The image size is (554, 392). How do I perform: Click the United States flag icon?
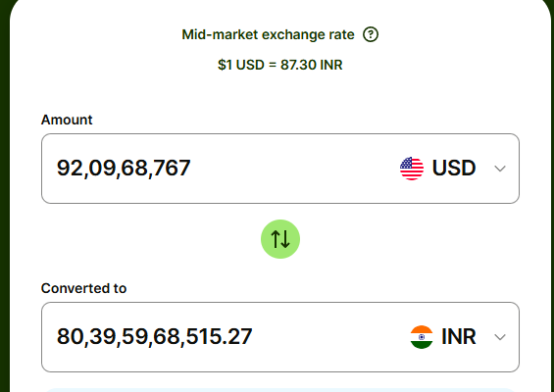412,169
